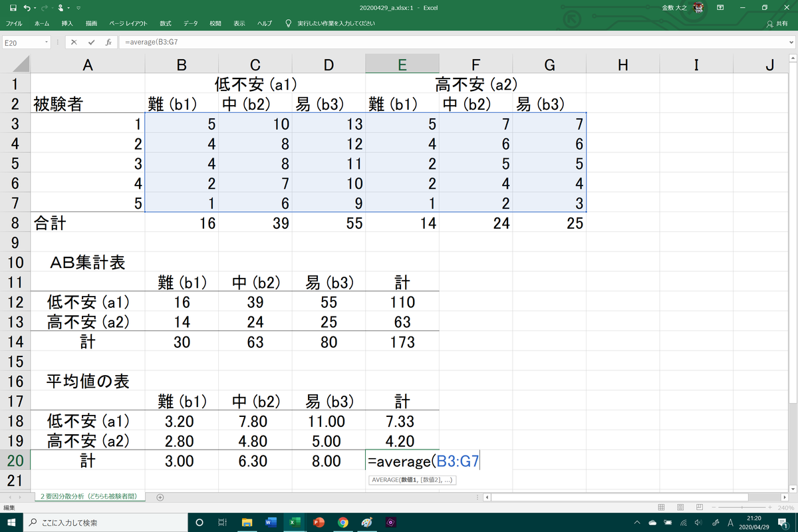Click the PowerPoint icon on the taskbar
798x532 pixels.
coord(318,522)
